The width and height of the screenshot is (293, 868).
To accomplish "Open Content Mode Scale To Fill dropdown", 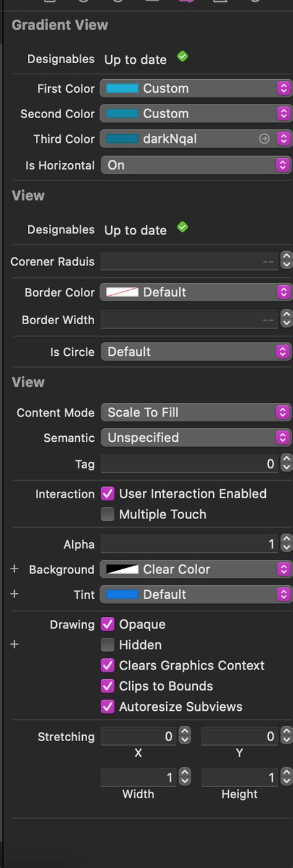I will 196,412.
